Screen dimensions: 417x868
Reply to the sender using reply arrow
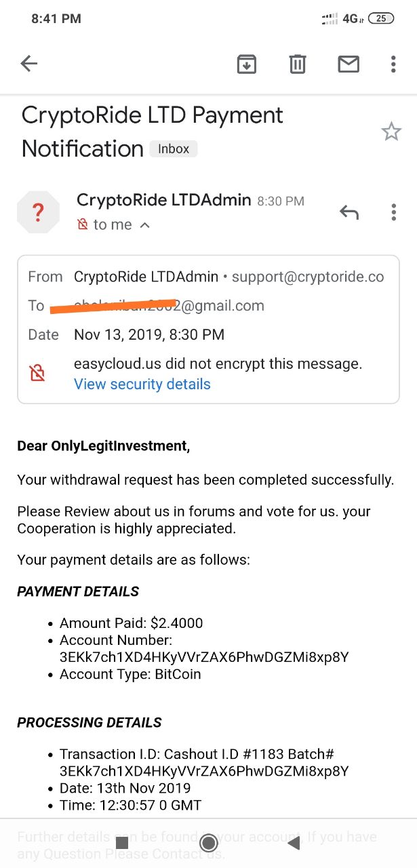[x=349, y=212]
